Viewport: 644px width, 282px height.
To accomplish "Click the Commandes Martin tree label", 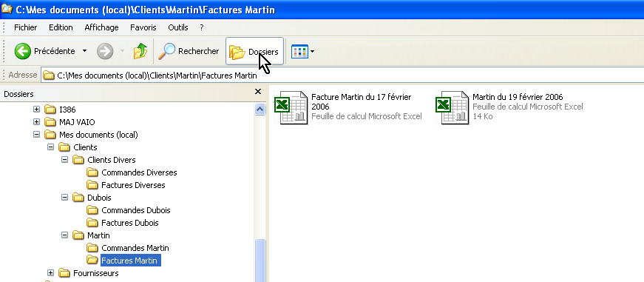I will pyautogui.click(x=135, y=248).
